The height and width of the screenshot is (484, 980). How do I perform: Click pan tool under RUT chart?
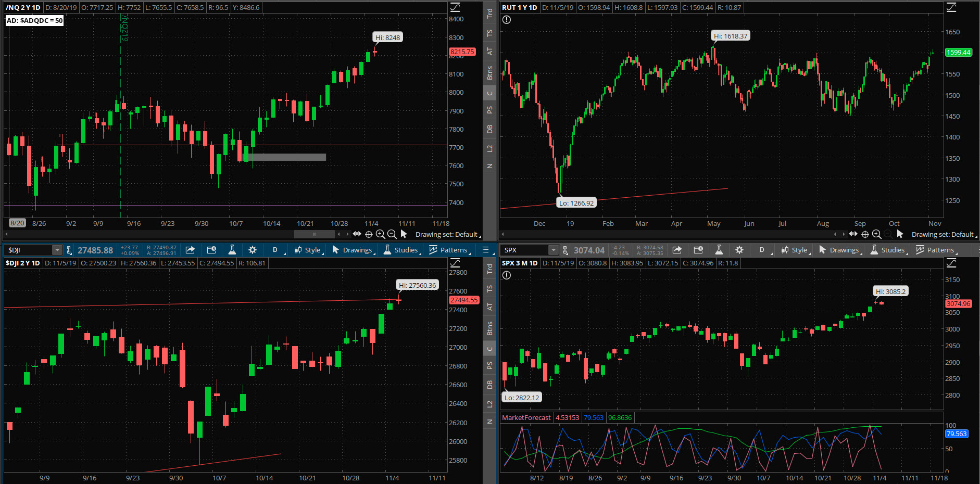(853, 234)
